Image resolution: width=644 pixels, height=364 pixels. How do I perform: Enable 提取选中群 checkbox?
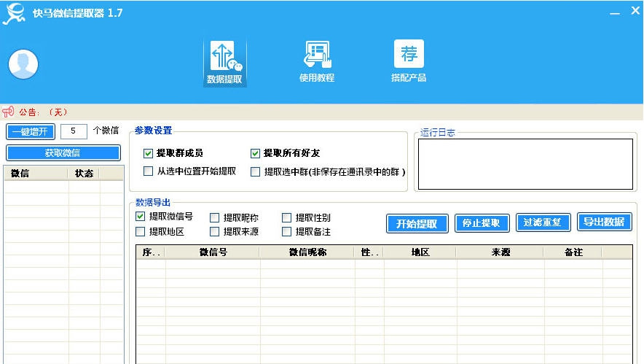255,171
